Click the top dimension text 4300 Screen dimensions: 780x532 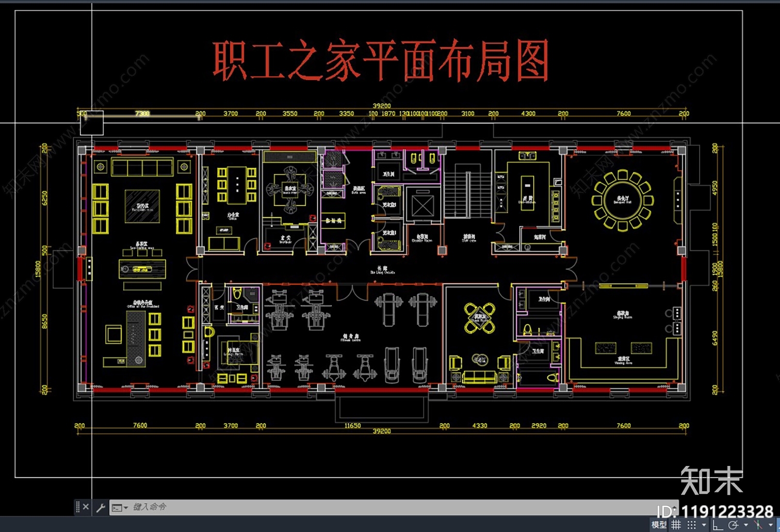click(528, 114)
